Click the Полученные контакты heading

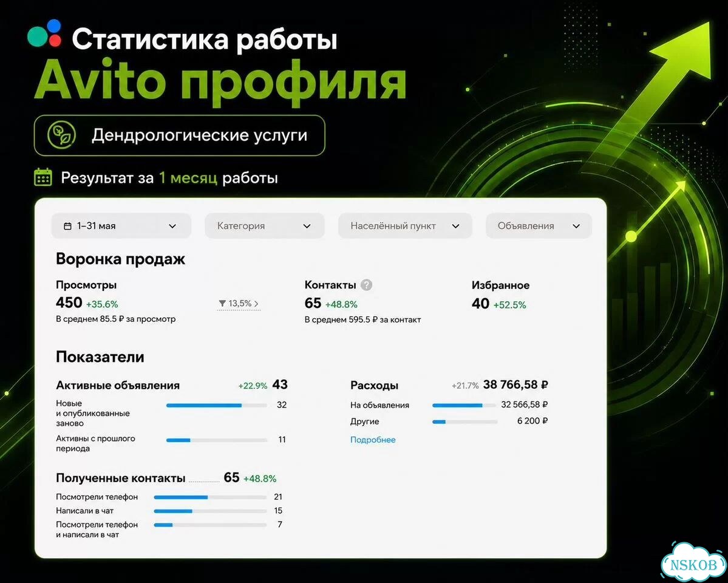[x=120, y=478]
